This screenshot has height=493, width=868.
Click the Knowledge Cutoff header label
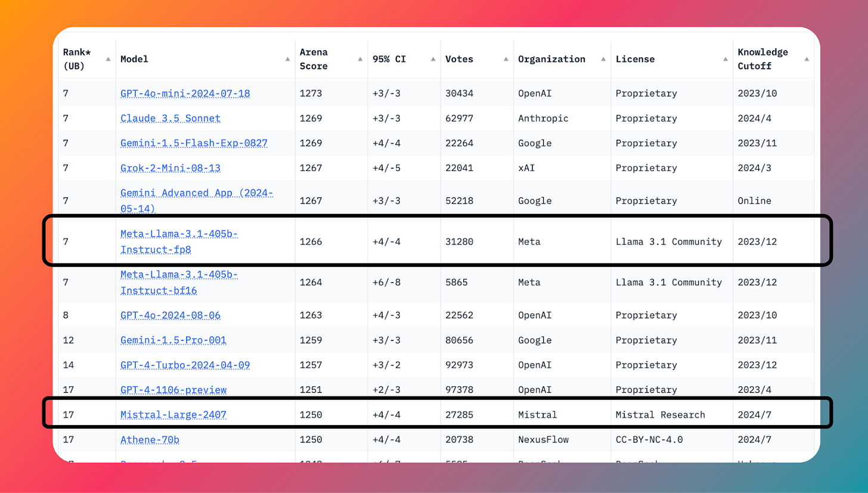pyautogui.click(x=762, y=59)
